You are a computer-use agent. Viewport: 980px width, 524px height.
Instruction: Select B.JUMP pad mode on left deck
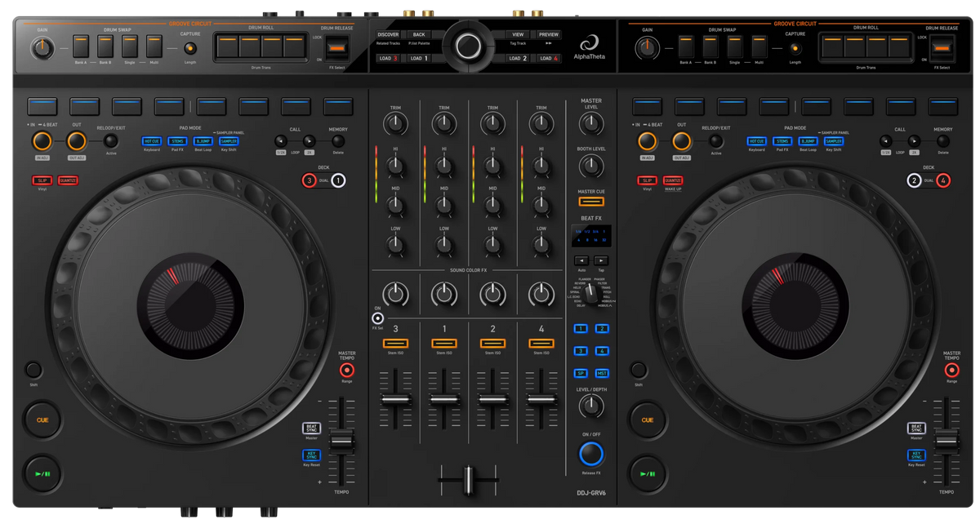[203, 141]
